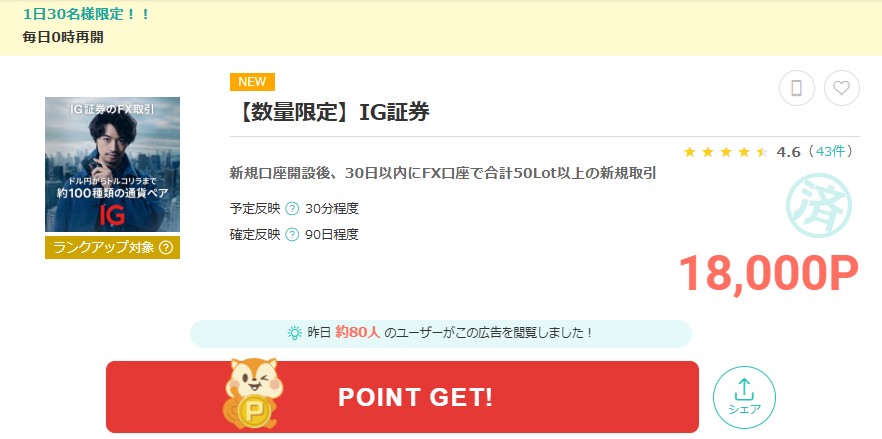Click the help icon beside 確定反映

click(292, 235)
